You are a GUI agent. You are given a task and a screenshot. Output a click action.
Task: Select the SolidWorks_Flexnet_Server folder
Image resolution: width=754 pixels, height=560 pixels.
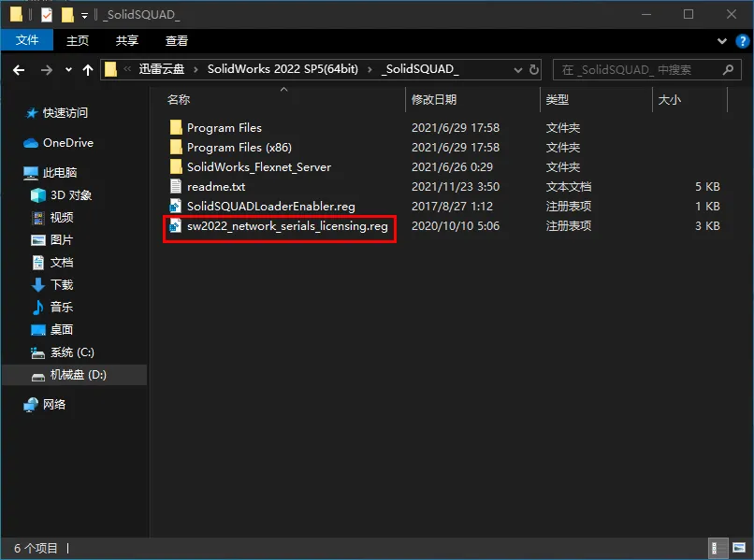259,167
